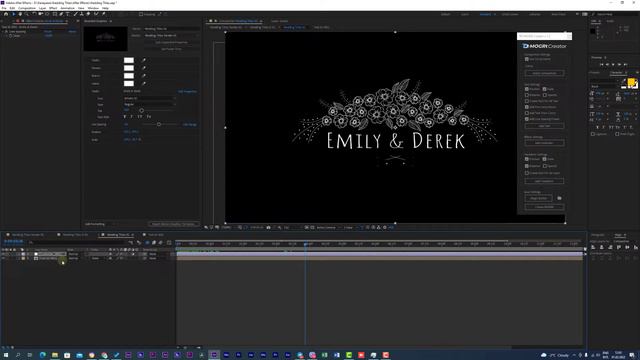Open the Composition menu
Image resolution: width=640 pixels, height=360 pixels.
[x=27, y=8]
